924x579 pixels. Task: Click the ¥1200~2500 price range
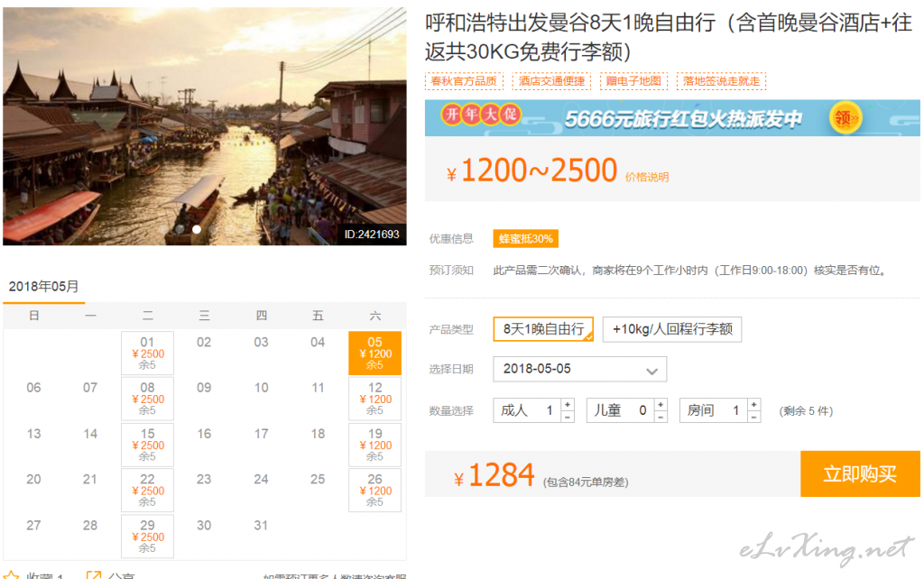(x=531, y=170)
